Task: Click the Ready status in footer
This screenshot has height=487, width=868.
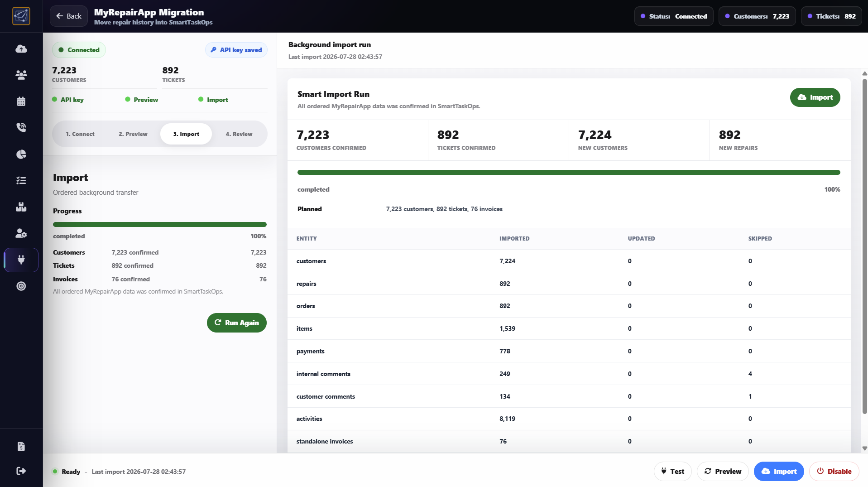Action: point(67,472)
